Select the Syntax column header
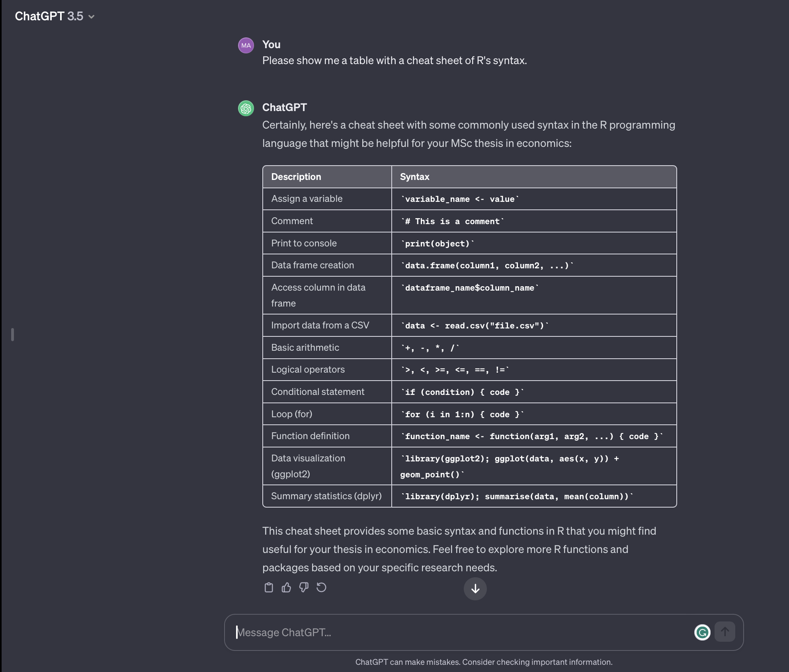Viewport: 789px width, 672px height. pos(414,176)
